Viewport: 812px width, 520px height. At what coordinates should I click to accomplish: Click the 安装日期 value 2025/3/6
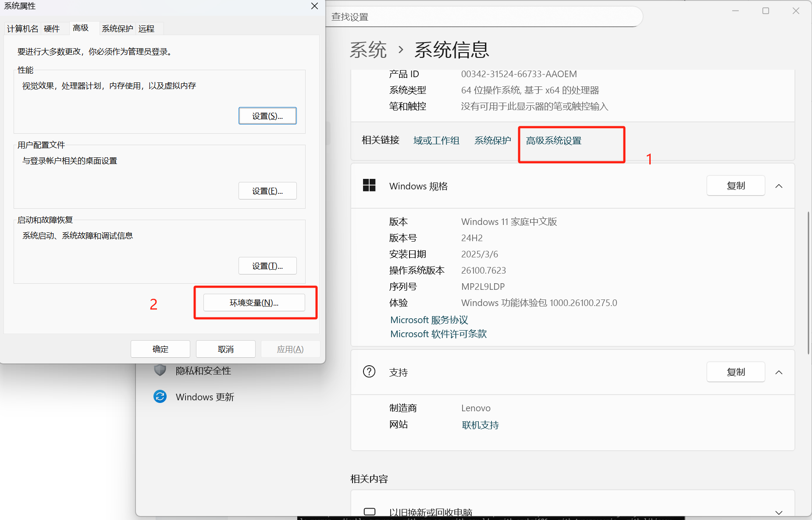(480, 254)
